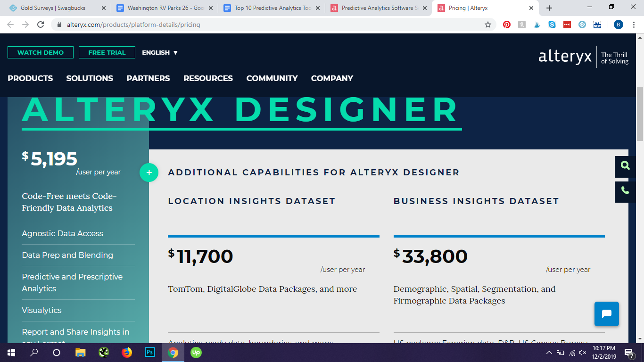
Task: Switch to Washington RV Parks tab
Action: [x=165, y=8]
